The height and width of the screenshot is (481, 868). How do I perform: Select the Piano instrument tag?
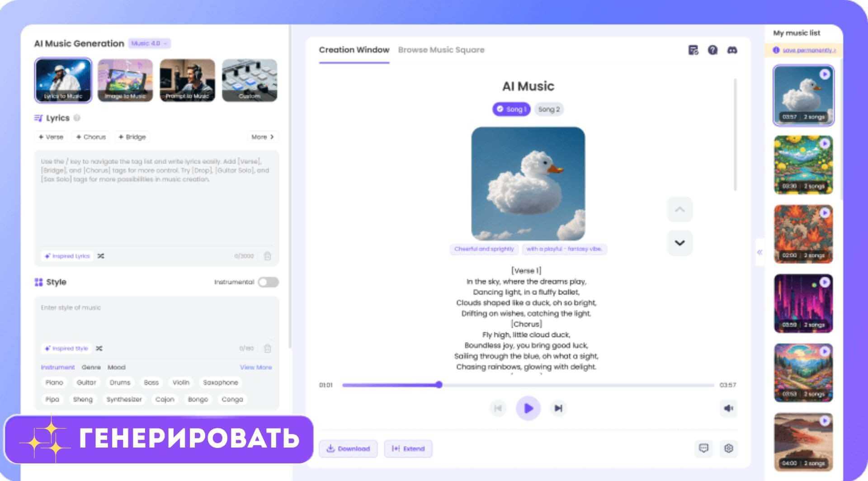(x=54, y=382)
